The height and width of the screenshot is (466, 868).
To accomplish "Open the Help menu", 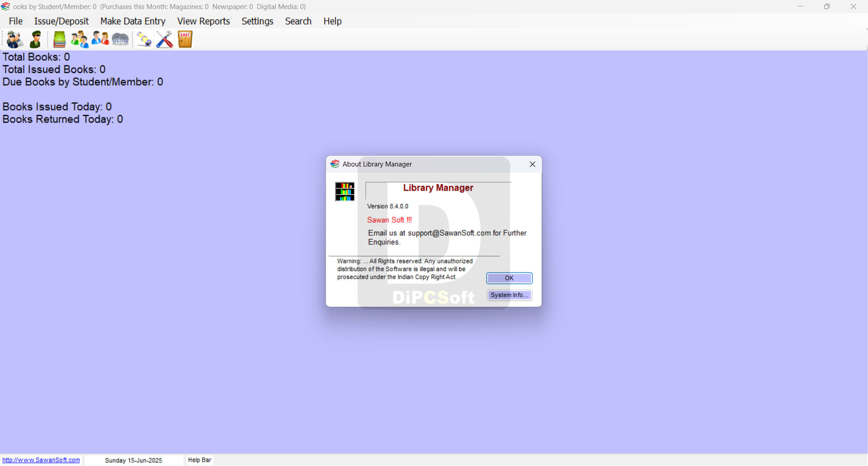I will [x=332, y=21].
